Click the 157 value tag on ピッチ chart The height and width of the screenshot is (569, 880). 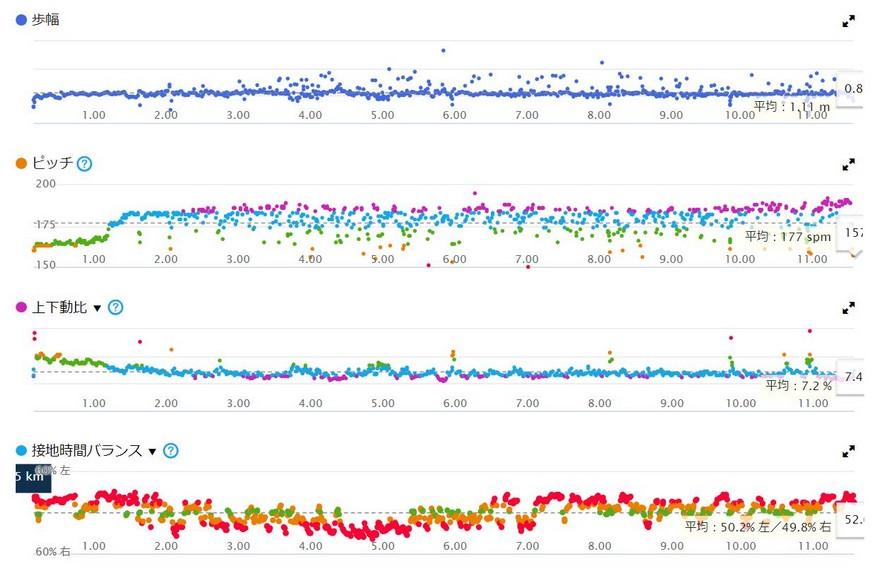pos(853,232)
